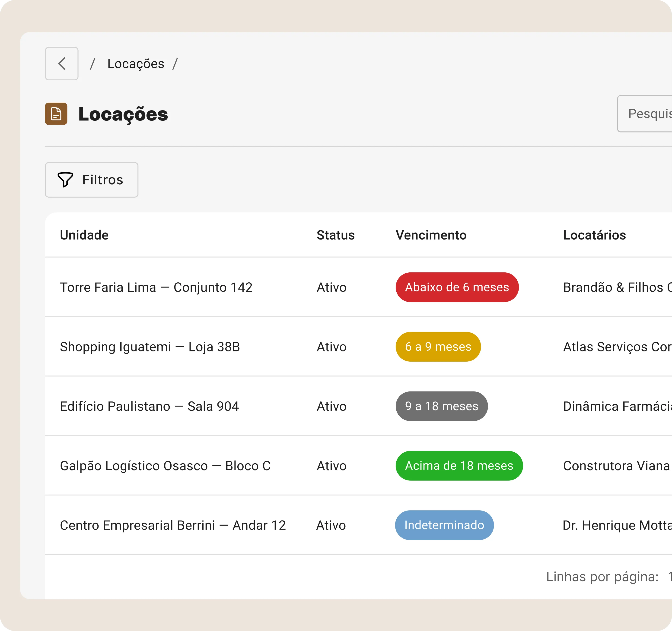The width and height of the screenshot is (672, 631).
Task: Sort by Locatários column header
Action: (594, 235)
